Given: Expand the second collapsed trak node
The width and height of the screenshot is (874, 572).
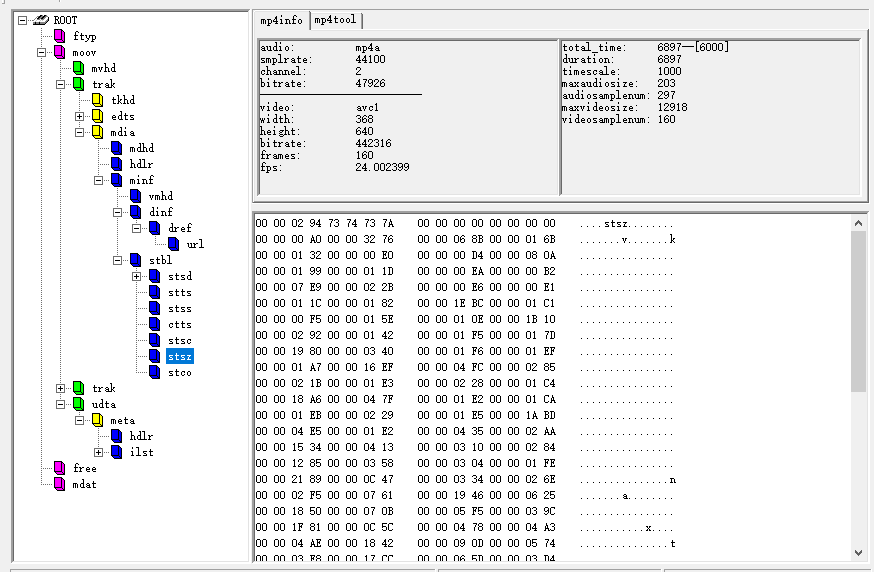Looking at the screenshot, I should tap(60, 389).
